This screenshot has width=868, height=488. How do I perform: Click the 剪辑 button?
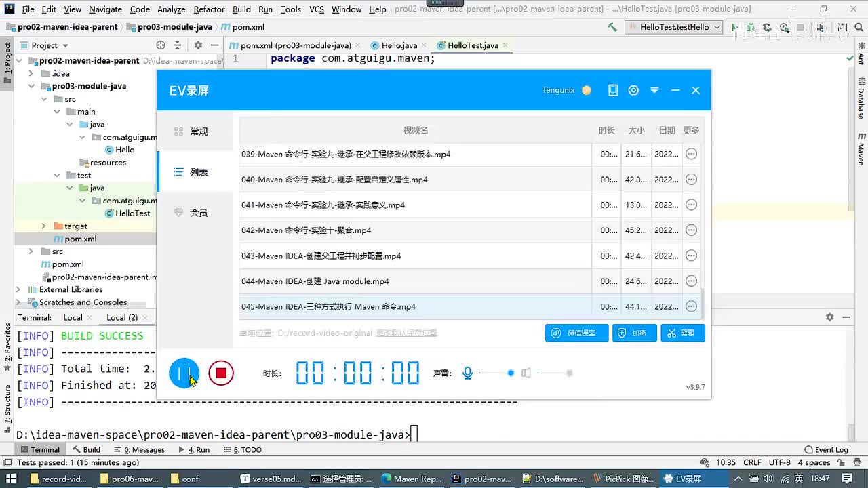683,333
